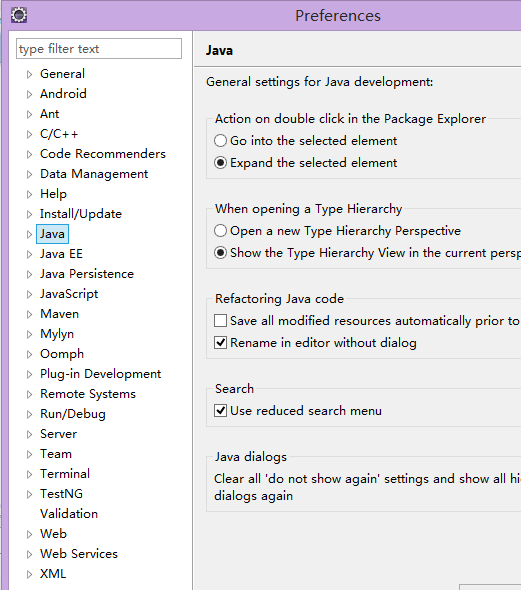
Task: Expand the Terminal node arrow
Action: [x=29, y=474]
